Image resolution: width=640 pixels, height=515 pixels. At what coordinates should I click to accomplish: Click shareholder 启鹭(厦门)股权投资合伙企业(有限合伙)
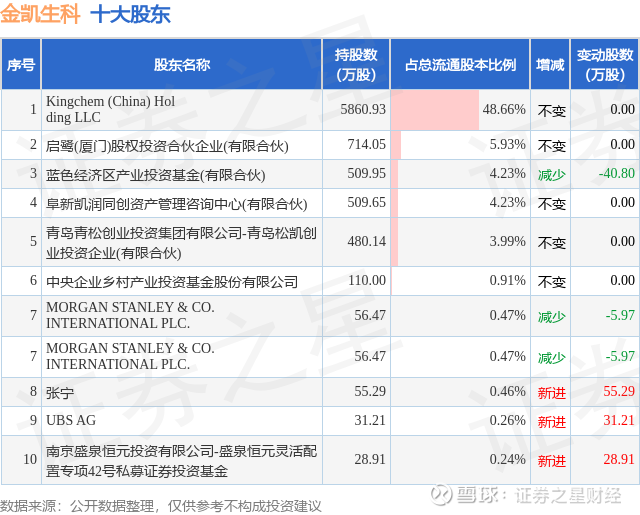point(167,146)
